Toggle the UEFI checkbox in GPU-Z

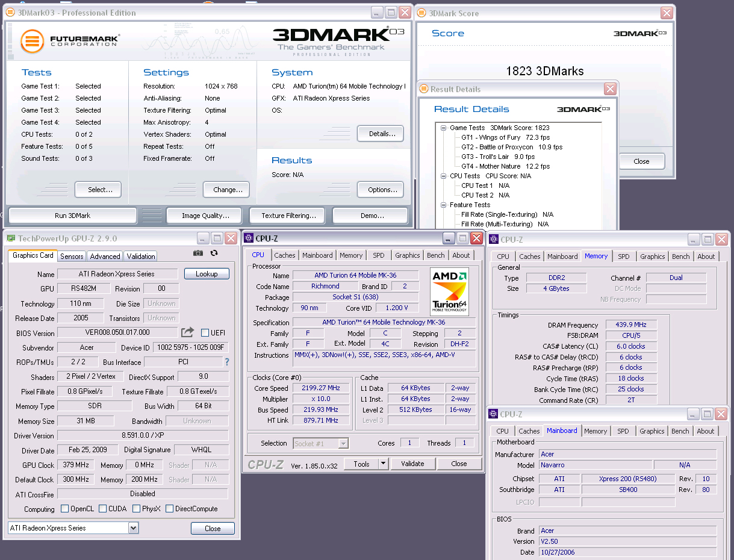coord(205,332)
